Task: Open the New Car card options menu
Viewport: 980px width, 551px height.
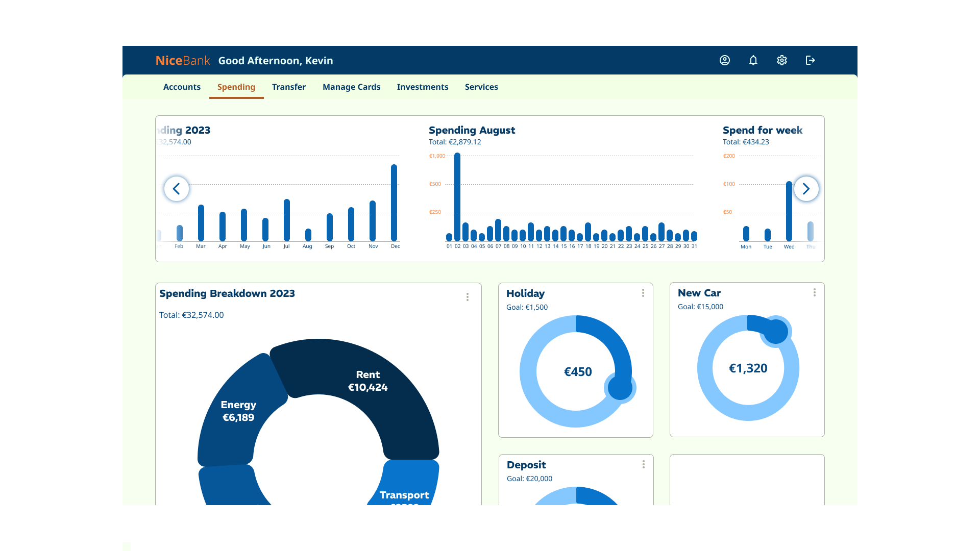Action: [814, 292]
